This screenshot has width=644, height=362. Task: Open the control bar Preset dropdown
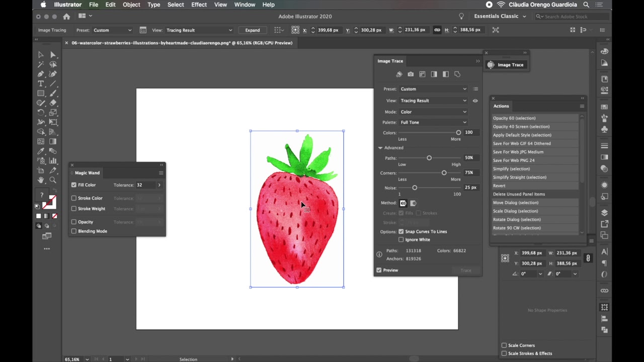coord(112,30)
